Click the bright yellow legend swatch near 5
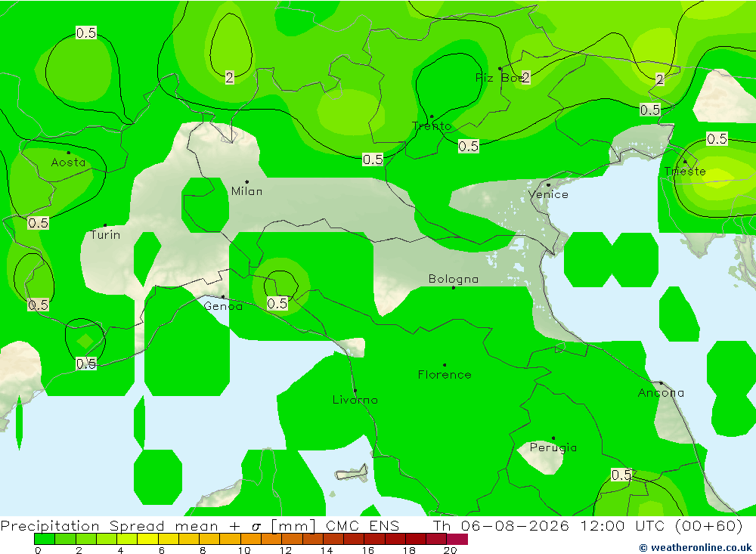Screen dimensions: 756x554 pyautogui.click(x=147, y=539)
